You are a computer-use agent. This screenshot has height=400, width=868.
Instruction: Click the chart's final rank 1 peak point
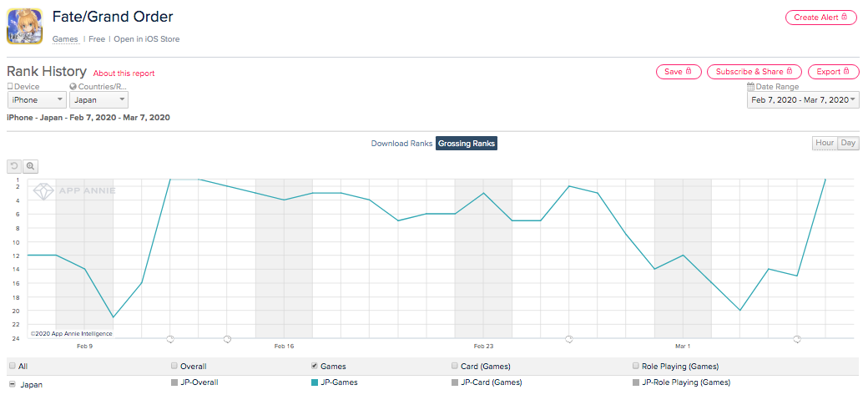point(825,180)
